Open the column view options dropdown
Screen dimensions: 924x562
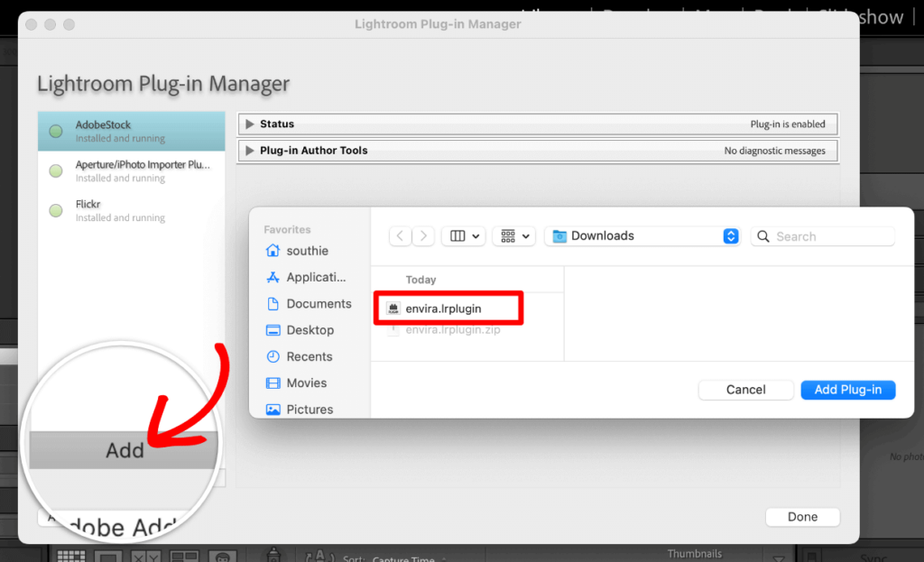464,235
